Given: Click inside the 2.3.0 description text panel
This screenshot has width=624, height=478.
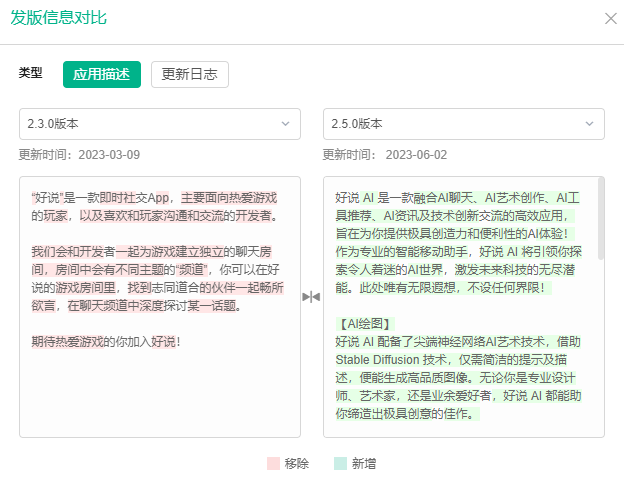Looking at the screenshot, I should click(x=160, y=307).
